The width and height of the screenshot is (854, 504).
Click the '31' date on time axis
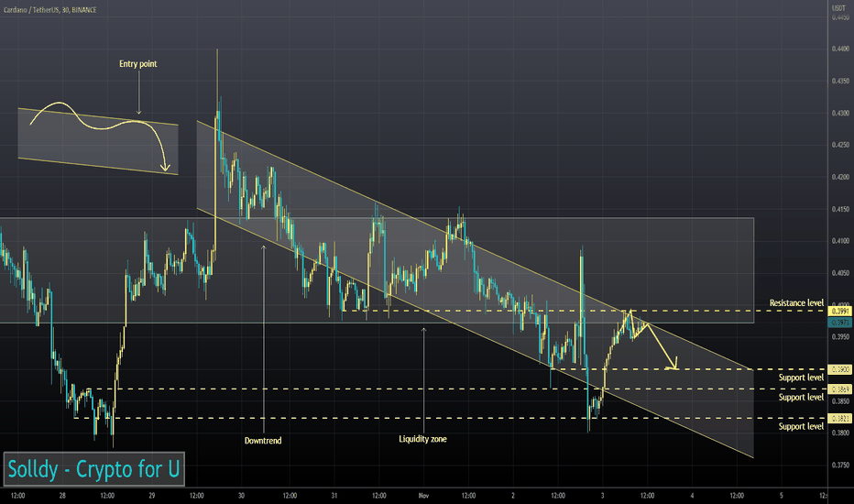[x=334, y=495]
